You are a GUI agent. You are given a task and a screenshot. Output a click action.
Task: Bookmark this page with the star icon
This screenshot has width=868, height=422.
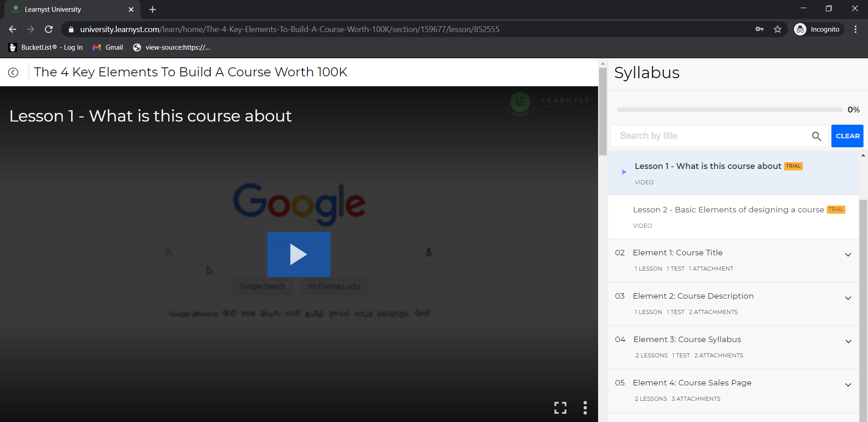pyautogui.click(x=778, y=29)
